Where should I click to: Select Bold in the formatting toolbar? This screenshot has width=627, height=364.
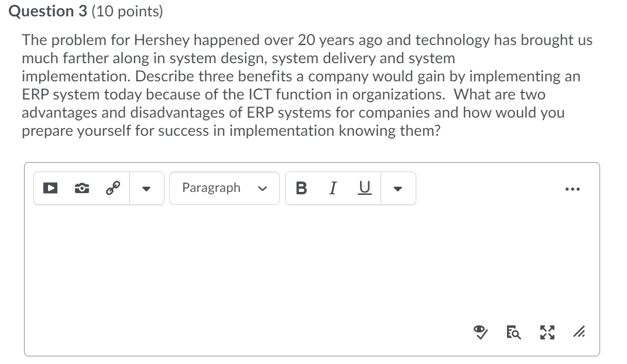pyautogui.click(x=300, y=188)
